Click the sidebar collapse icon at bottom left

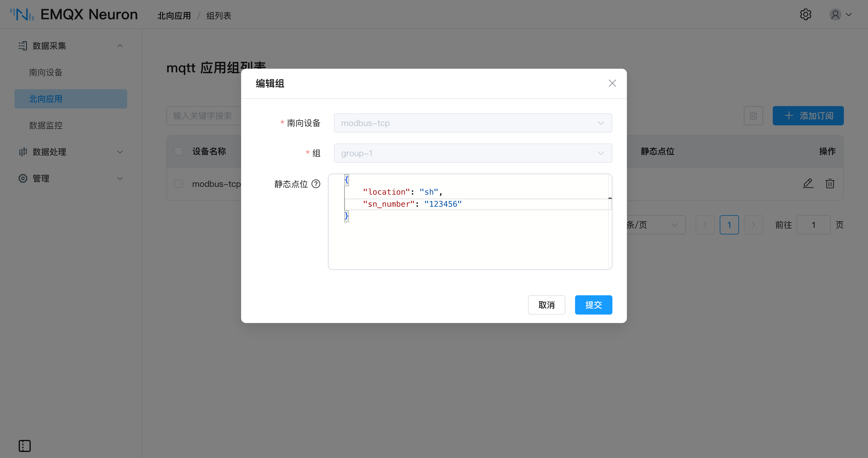coord(24,446)
